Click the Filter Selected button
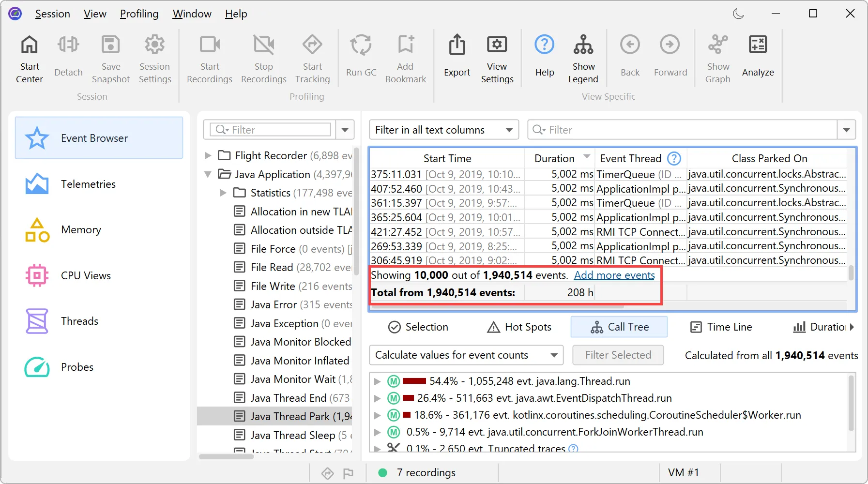This screenshot has width=868, height=484. tap(618, 355)
